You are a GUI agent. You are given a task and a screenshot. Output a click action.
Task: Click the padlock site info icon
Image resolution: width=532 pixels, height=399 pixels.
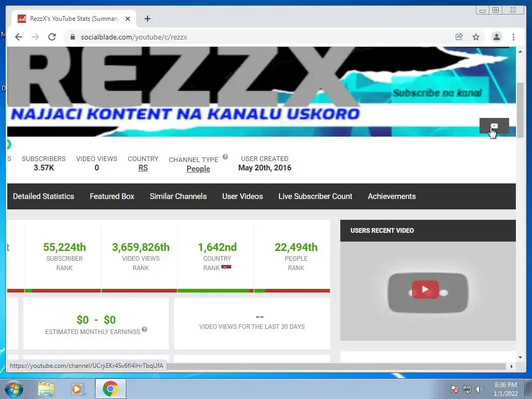[x=73, y=37]
